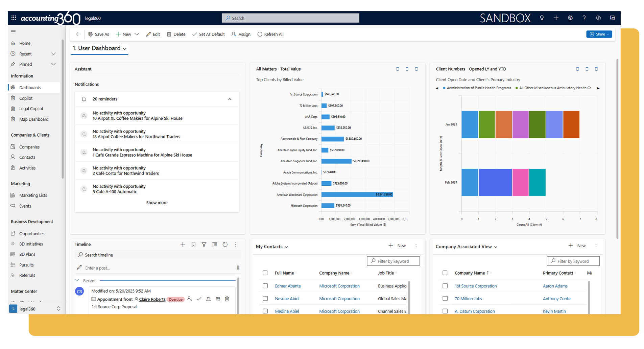Click Show more under notifications
Viewport: 644px width, 349px height.
(x=157, y=203)
